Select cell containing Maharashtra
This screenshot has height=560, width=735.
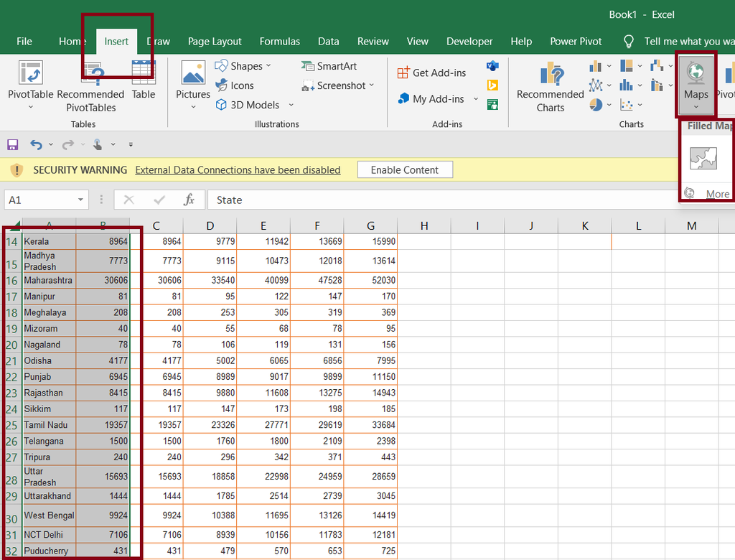[x=48, y=280]
